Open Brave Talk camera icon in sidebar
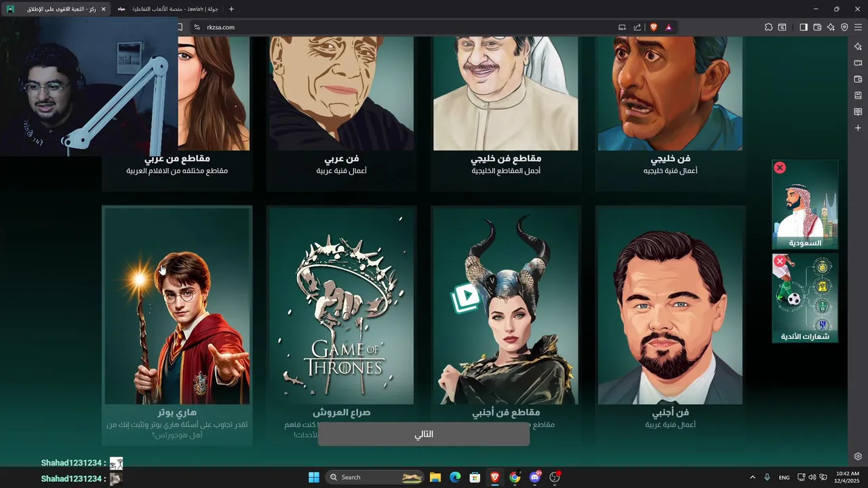868x488 pixels. (858, 62)
